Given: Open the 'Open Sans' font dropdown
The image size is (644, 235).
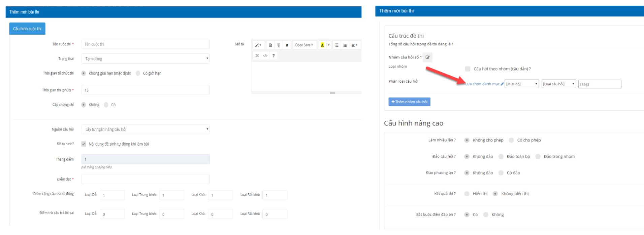Looking at the screenshot, I should tap(304, 45).
